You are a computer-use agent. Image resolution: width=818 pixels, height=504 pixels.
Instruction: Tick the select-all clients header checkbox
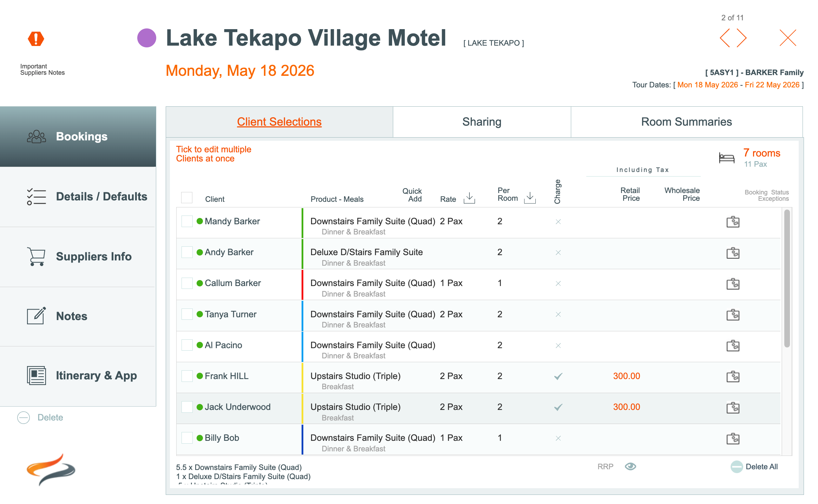click(x=187, y=198)
